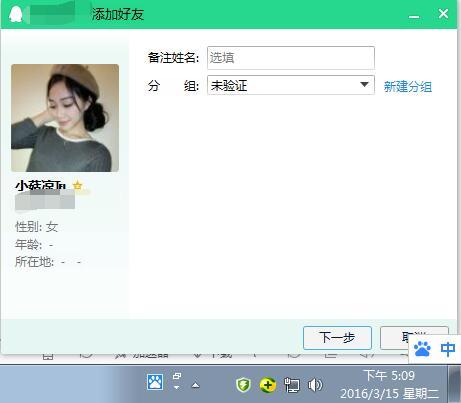Focus the 备注姓名 input field
Screen dimensions: 461x403
[x=291, y=58]
